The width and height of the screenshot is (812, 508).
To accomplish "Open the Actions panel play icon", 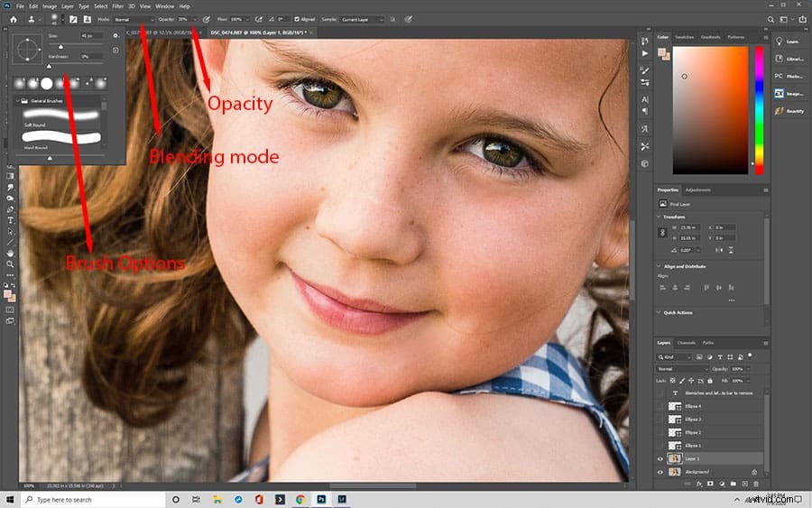I will (x=645, y=53).
